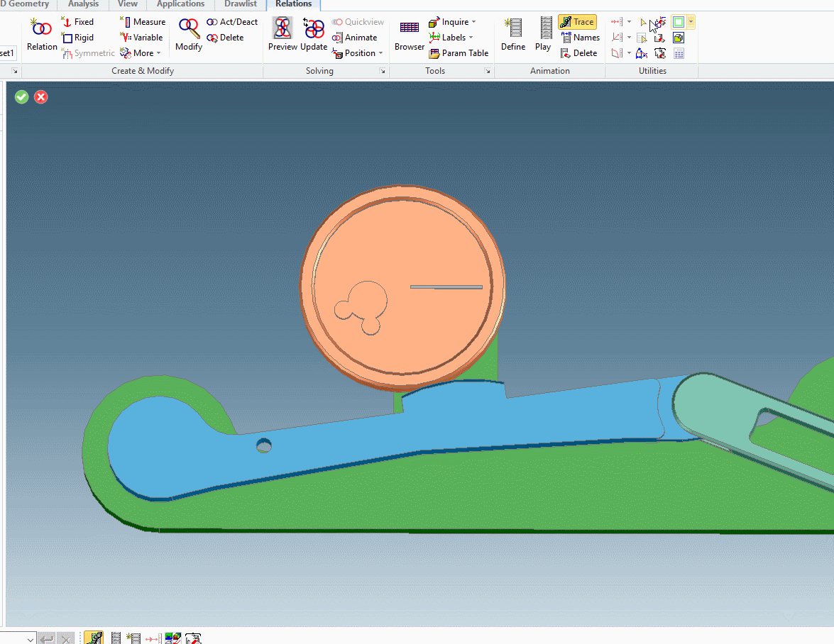Open the combo box dropdown in bottom toolbar
Screen dimensions: 834x644
tap(31, 638)
